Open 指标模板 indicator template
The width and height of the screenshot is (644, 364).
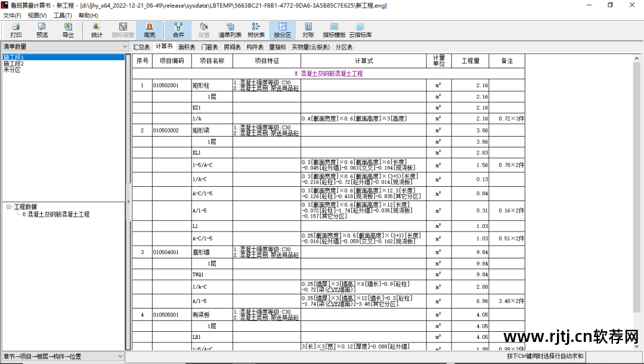click(334, 30)
